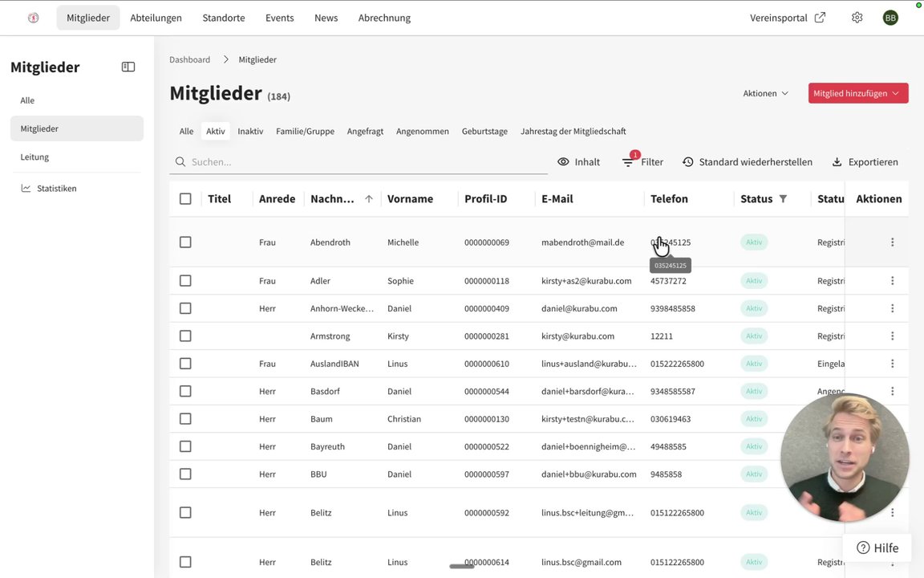Open row actions for Adler

pos(892,281)
